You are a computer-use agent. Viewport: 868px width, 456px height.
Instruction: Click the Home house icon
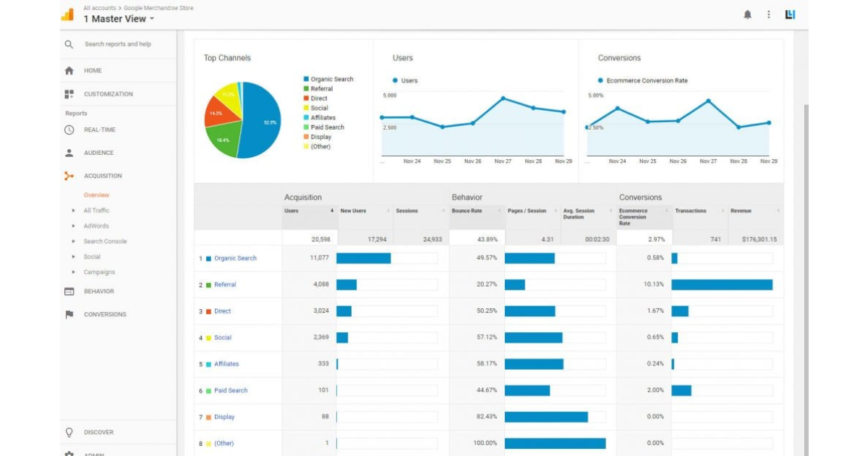point(69,71)
